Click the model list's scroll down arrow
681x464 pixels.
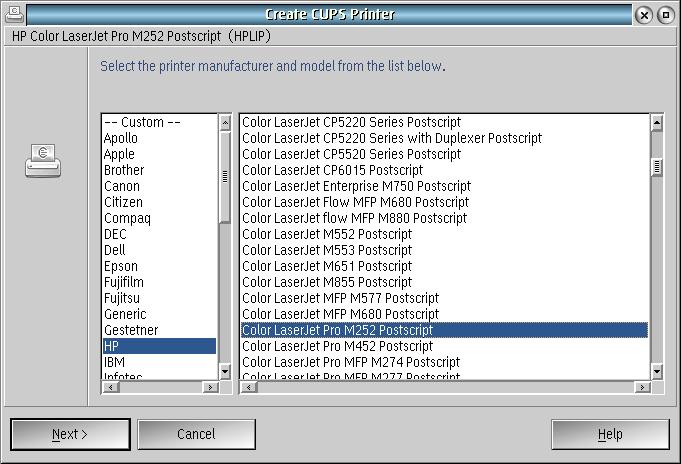(657, 371)
